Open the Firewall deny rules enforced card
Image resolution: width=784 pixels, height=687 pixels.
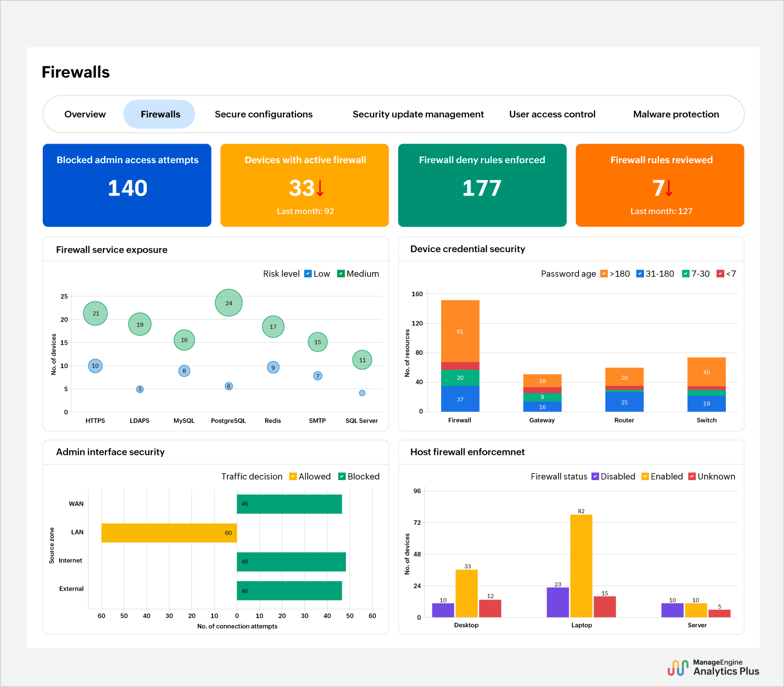pos(482,185)
